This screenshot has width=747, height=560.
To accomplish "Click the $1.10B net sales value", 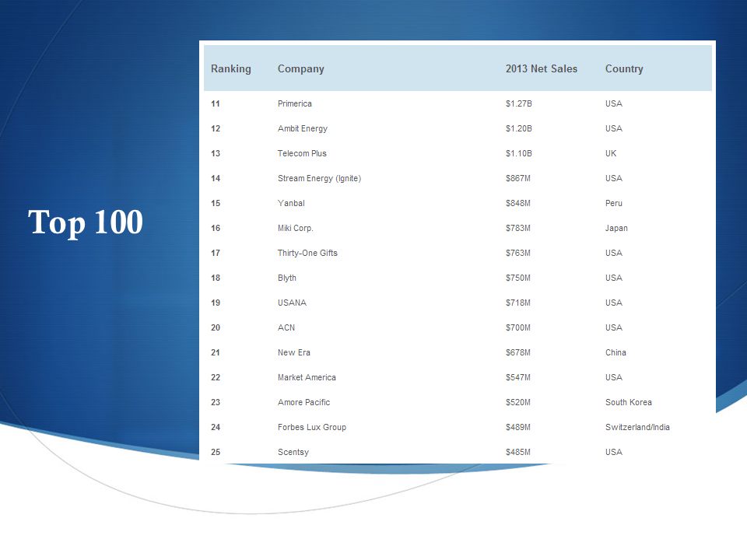I will click(x=519, y=153).
